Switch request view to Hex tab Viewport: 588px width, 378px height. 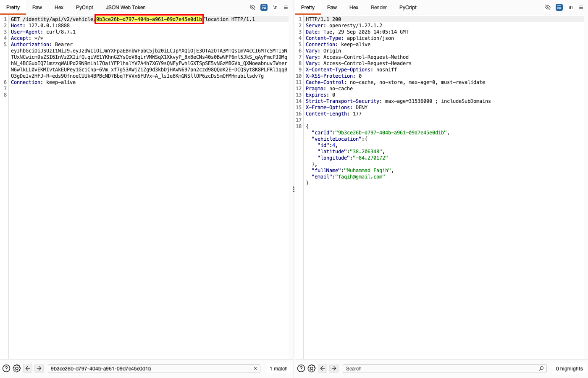(x=59, y=8)
